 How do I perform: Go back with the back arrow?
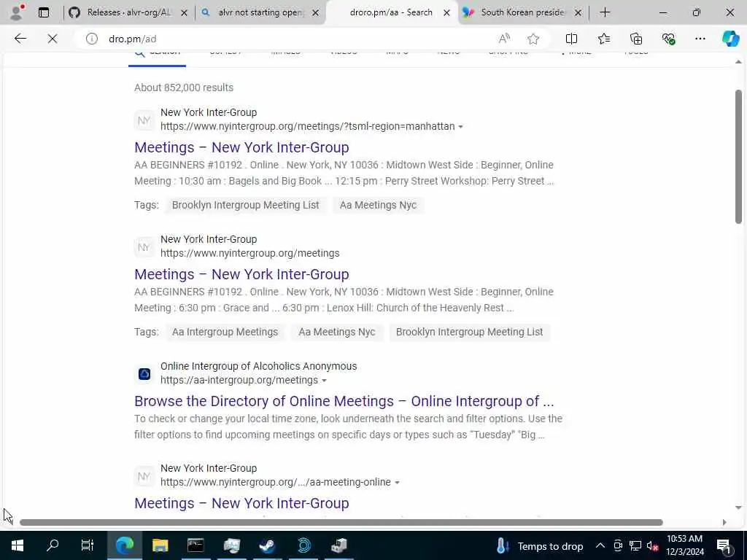[x=20, y=39]
